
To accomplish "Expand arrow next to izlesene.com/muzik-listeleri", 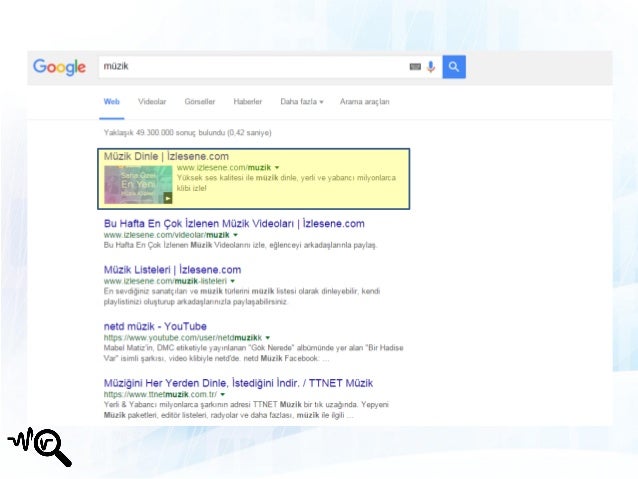I will click(x=233, y=281).
